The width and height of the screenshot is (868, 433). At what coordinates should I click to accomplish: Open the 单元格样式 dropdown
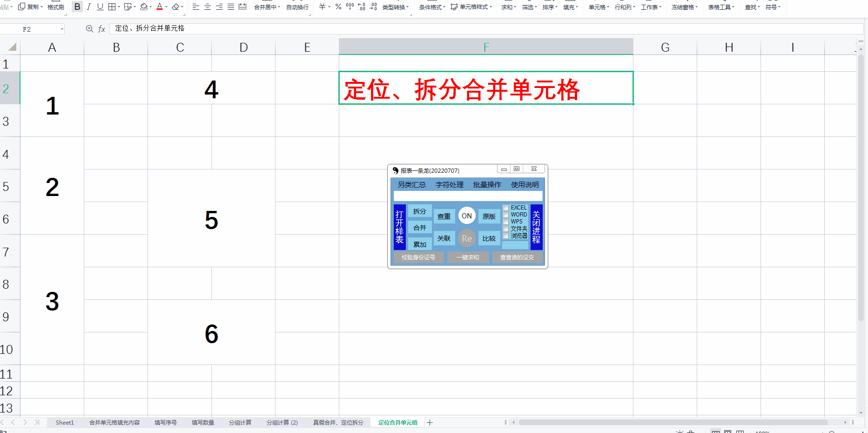click(471, 7)
